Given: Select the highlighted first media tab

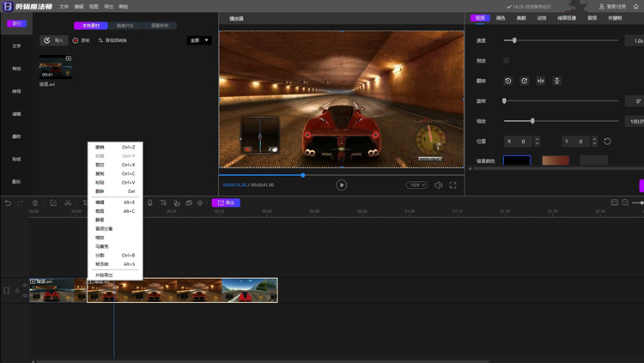Looking at the screenshot, I should 91,26.
